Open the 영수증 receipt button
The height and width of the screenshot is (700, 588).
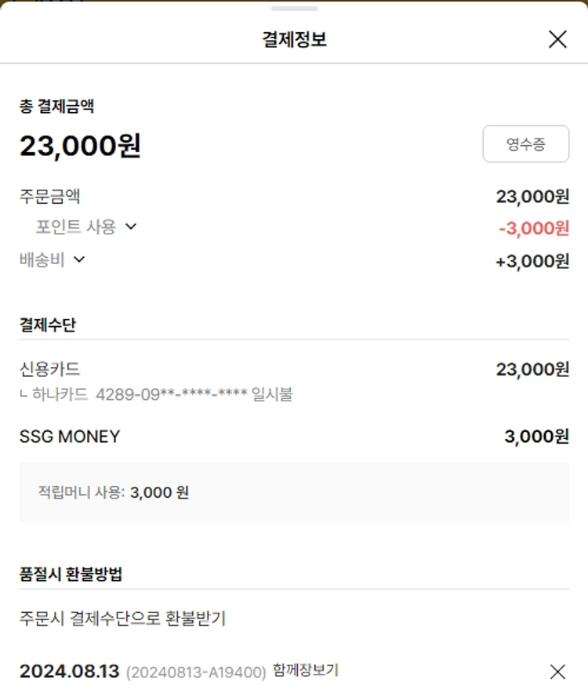pyautogui.click(x=525, y=144)
